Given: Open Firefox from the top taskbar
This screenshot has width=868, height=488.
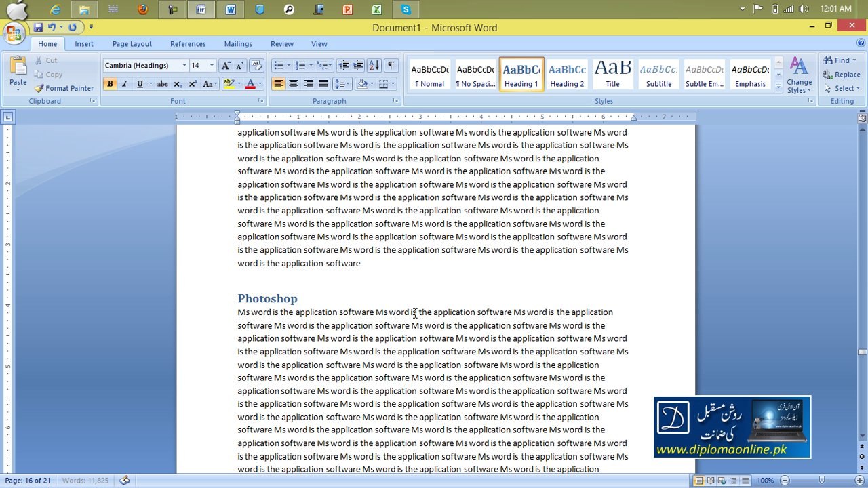Looking at the screenshot, I should tap(142, 9).
